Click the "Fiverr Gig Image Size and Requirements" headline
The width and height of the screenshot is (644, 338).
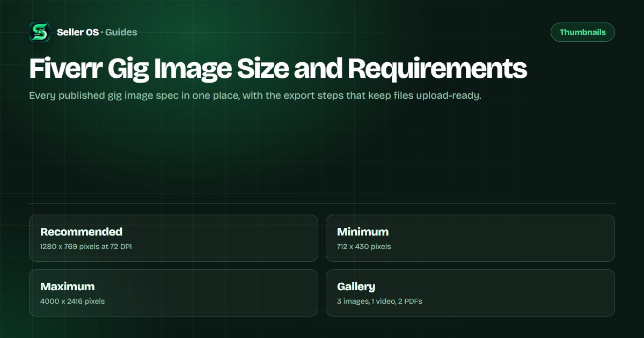click(278, 69)
